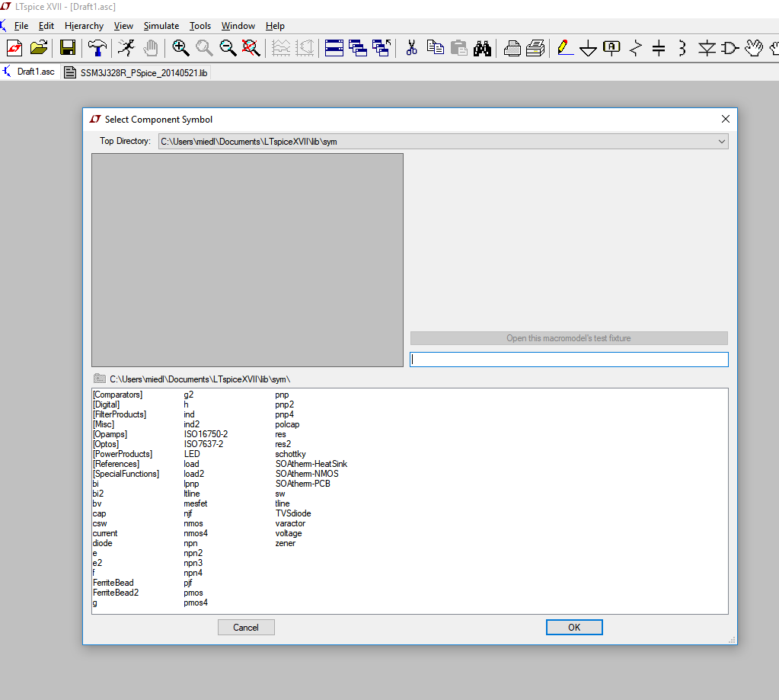779x700 pixels.
Task: Click the Paste clipboard icon
Action: [x=459, y=48]
